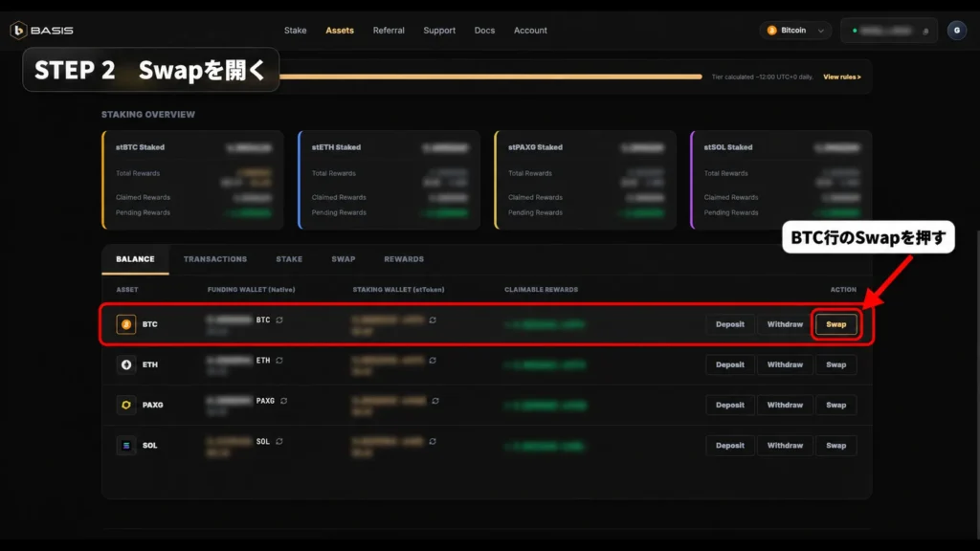
Task: Expand the Bitcoin network dropdown
Action: pyautogui.click(x=795, y=30)
